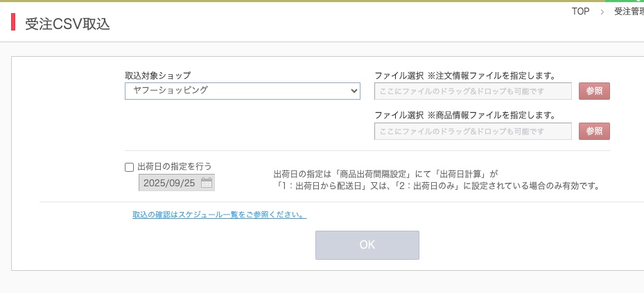644x293 pixels.
Task: Open the calendar icon beside 2025/09/25
Action: point(206,183)
